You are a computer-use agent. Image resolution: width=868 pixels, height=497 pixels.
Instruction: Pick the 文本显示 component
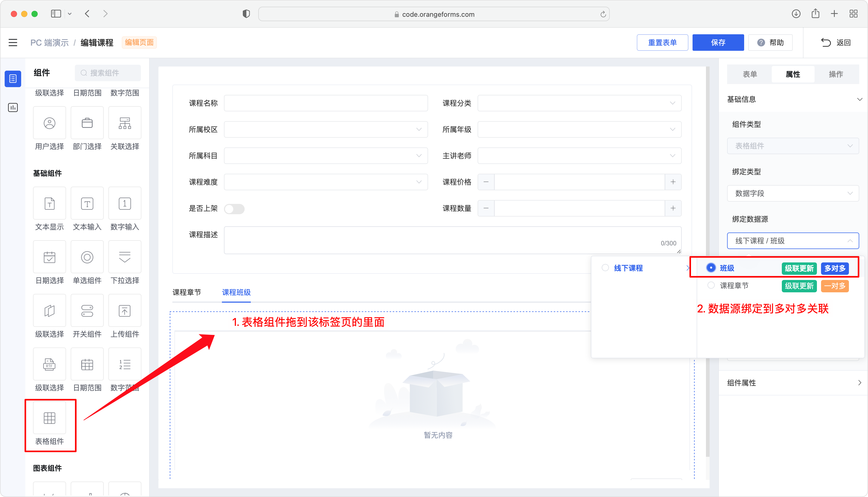click(50, 203)
